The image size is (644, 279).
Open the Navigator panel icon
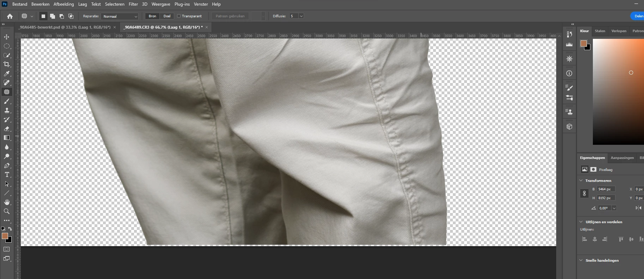[x=569, y=59]
